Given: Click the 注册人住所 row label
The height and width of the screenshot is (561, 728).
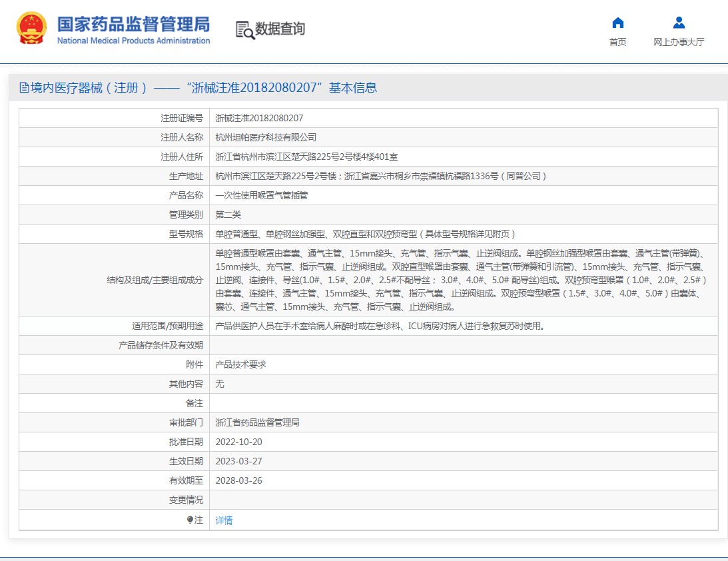Looking at the screenshot, I should click(182, 157).
